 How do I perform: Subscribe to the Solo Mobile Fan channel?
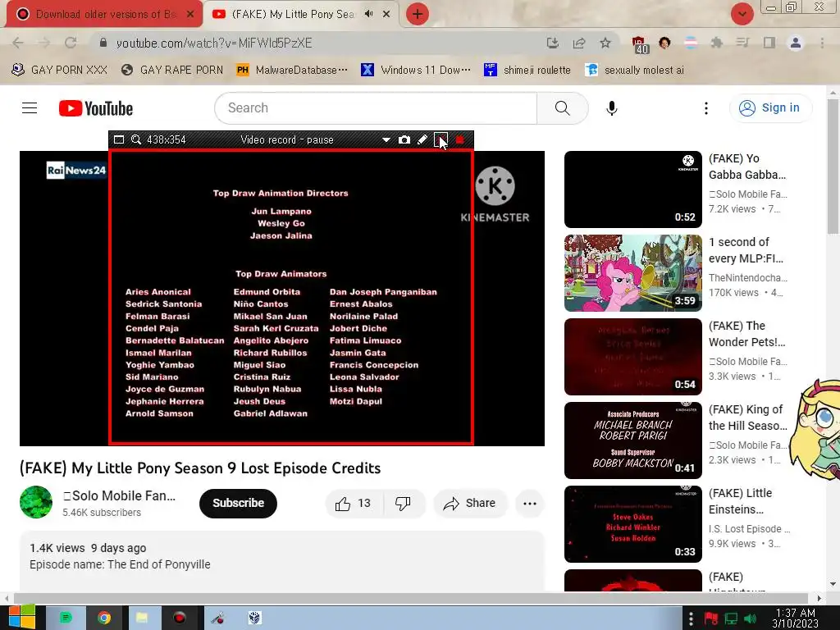click(x=239, y=503)
